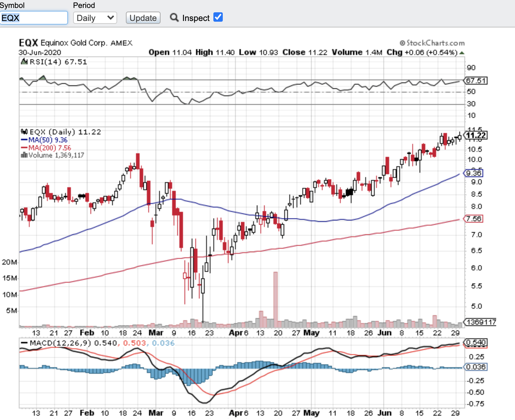
Task: Click the date text 30-Jun-2020
Action: 40,52
